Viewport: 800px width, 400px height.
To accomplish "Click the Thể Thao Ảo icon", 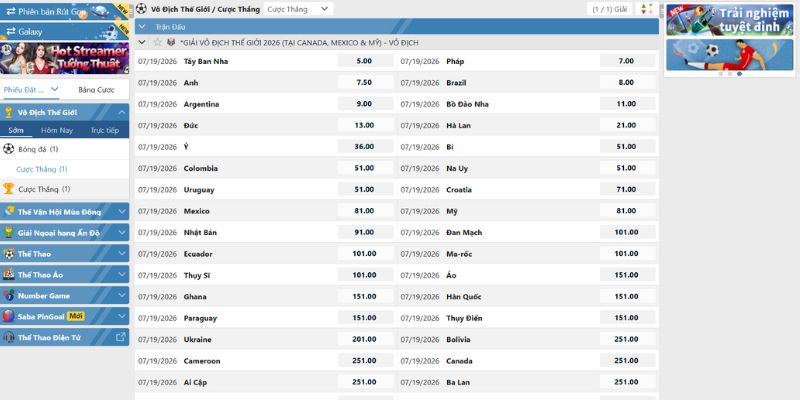I will point(9,274).
